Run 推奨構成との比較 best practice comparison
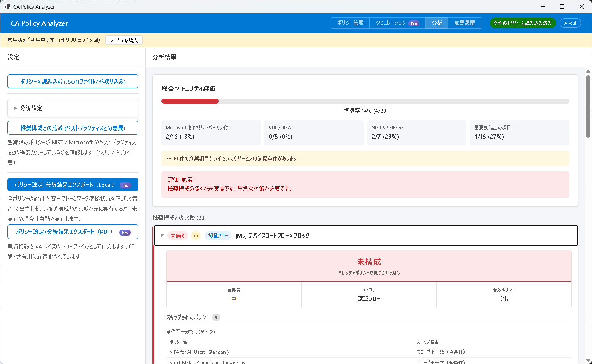This screenshot has width=592, height=364. pos(73,128)
